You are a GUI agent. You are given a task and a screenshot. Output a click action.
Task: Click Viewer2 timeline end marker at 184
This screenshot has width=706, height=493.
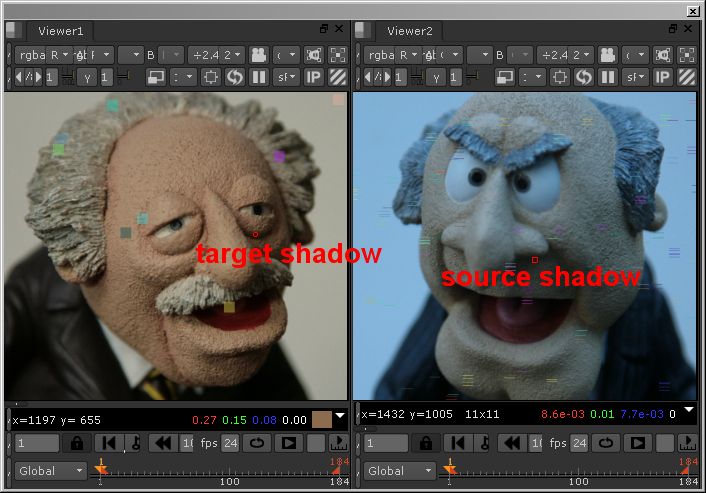[x=686, y=470]
